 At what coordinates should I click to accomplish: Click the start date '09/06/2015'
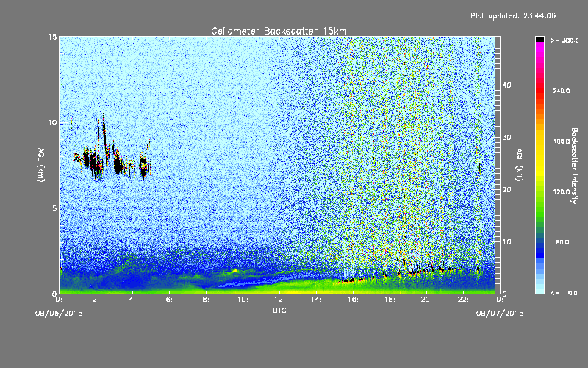click(59, 314)
